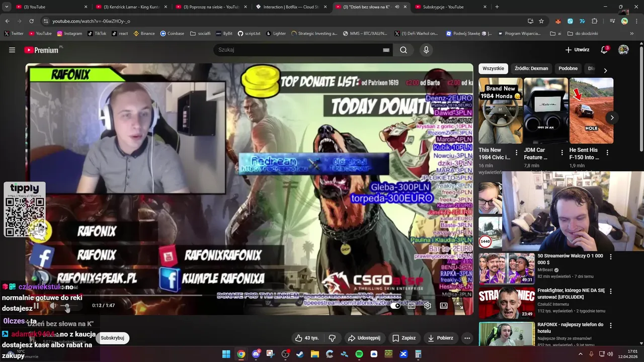The width and height of the screenshot is (644, 362).
Task: Go back to the previous page
Action: click(7, 21)
